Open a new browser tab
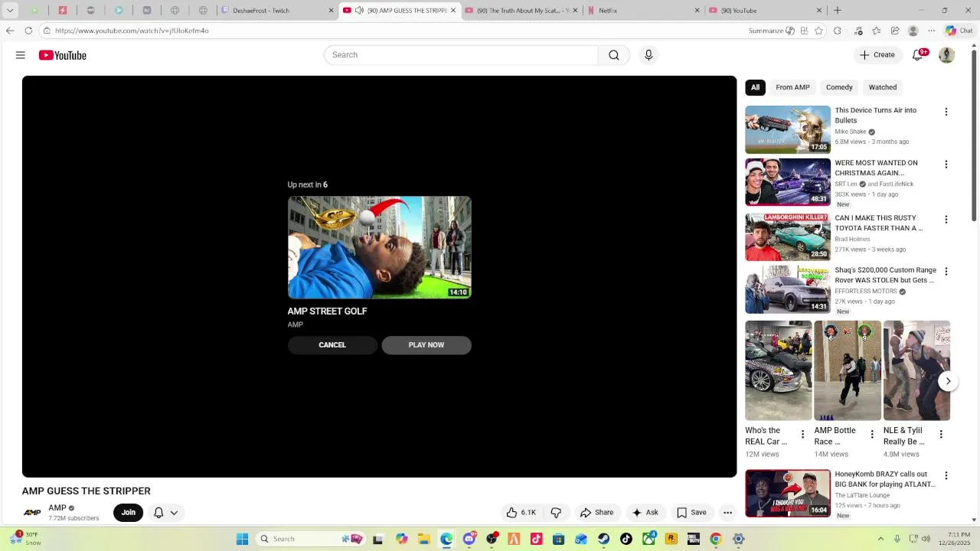Screen dimensions: 980x551 point(838,11)
